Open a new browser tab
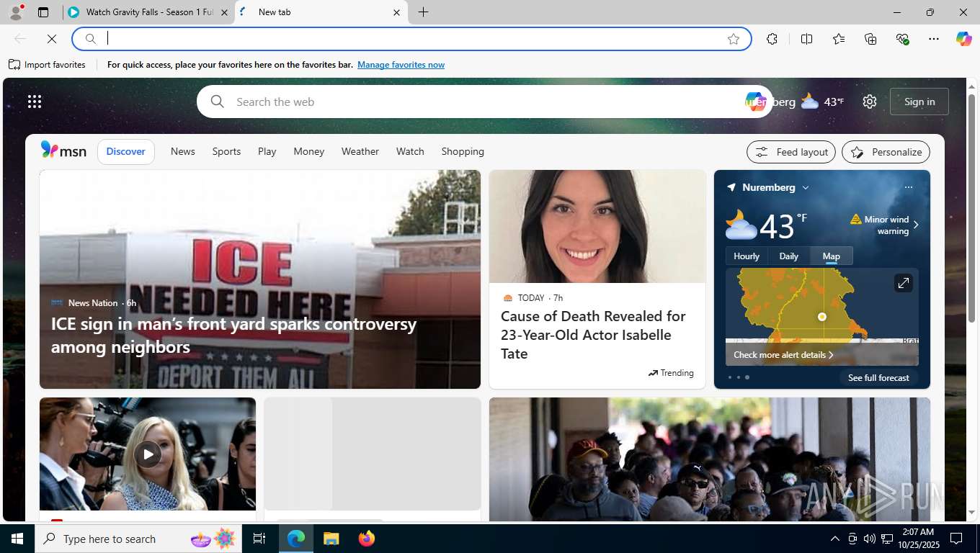 (x=423, y=12)
